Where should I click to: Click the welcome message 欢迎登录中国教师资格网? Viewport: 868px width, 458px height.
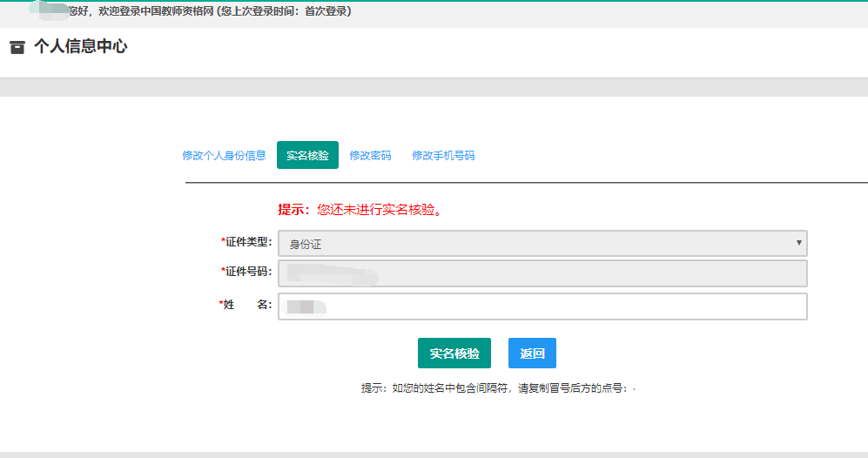[x=156, y=11]
